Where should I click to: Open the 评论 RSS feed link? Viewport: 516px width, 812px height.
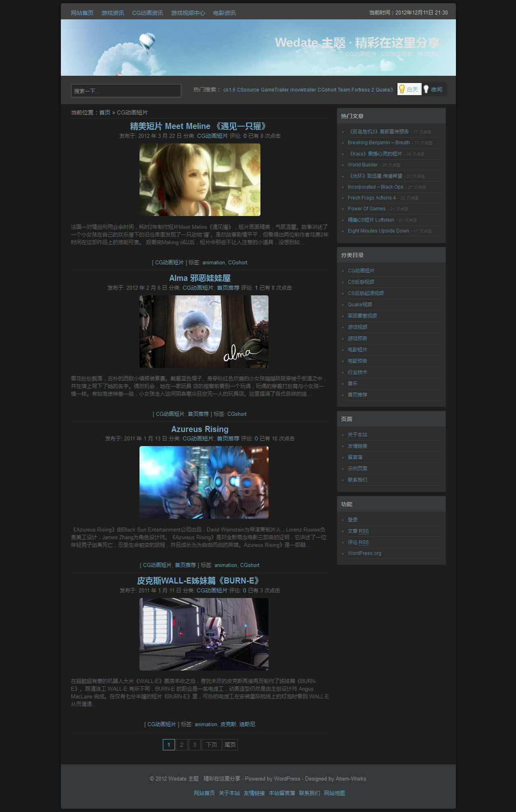click(x=358, y=542)
